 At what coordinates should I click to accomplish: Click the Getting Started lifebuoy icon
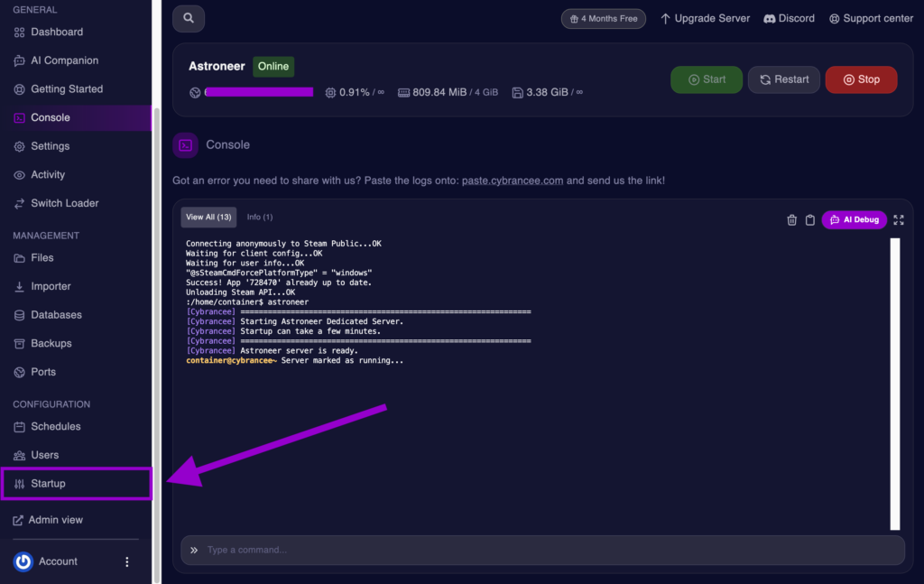20,89
